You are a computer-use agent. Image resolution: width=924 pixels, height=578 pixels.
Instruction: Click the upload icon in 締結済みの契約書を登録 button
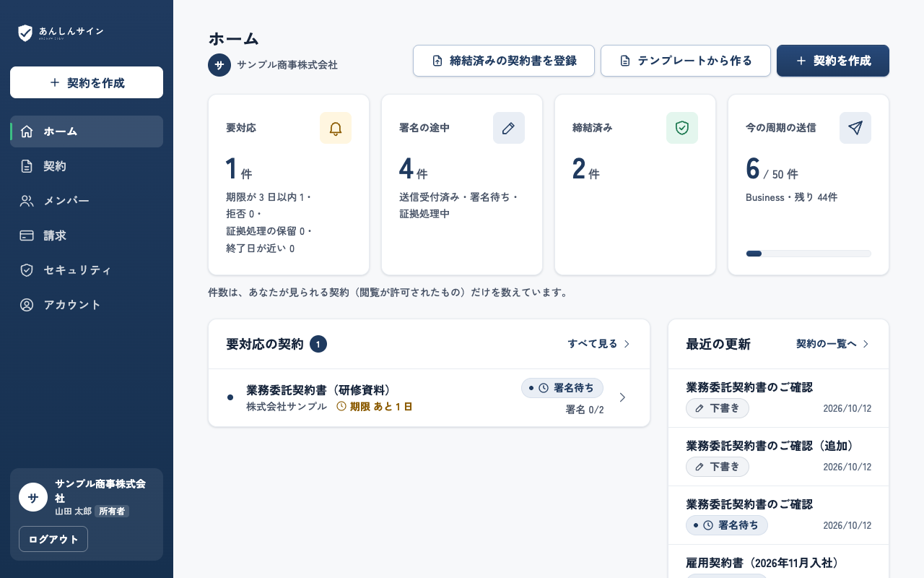pos(437,61)
